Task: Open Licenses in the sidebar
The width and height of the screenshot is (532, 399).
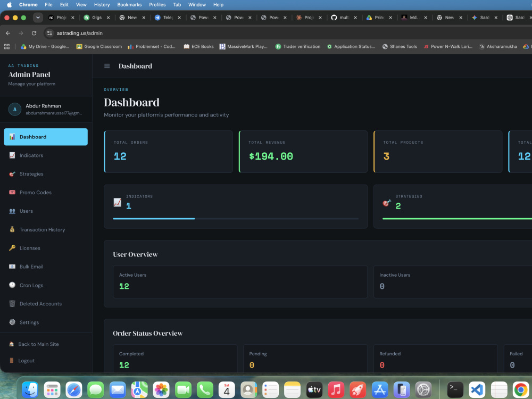Action: (x=46, y=248)
